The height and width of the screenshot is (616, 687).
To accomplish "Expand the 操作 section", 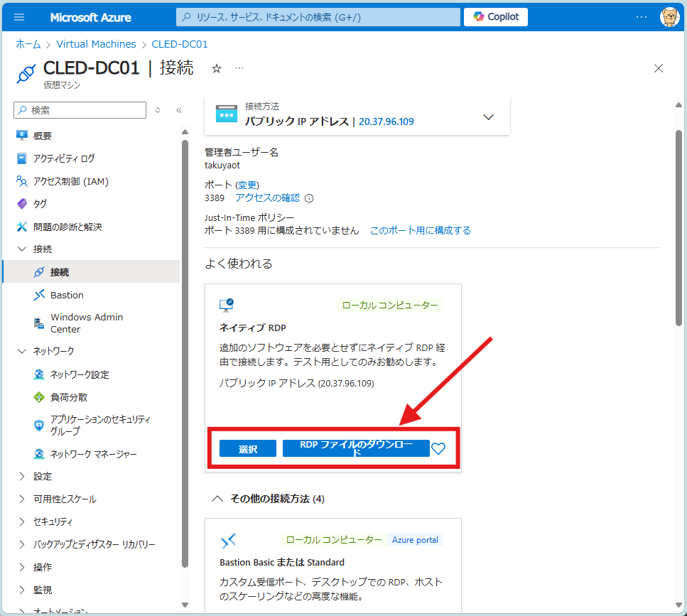I will point(22,567).
